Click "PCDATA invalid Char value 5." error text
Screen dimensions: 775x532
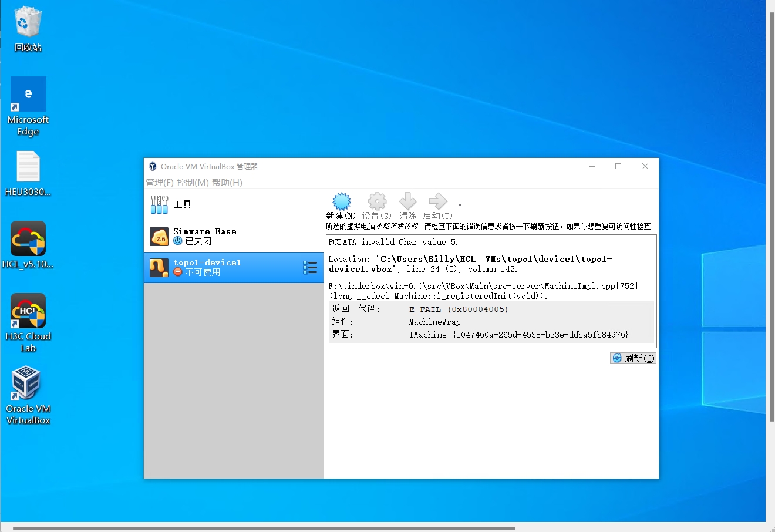click(393, 242)
